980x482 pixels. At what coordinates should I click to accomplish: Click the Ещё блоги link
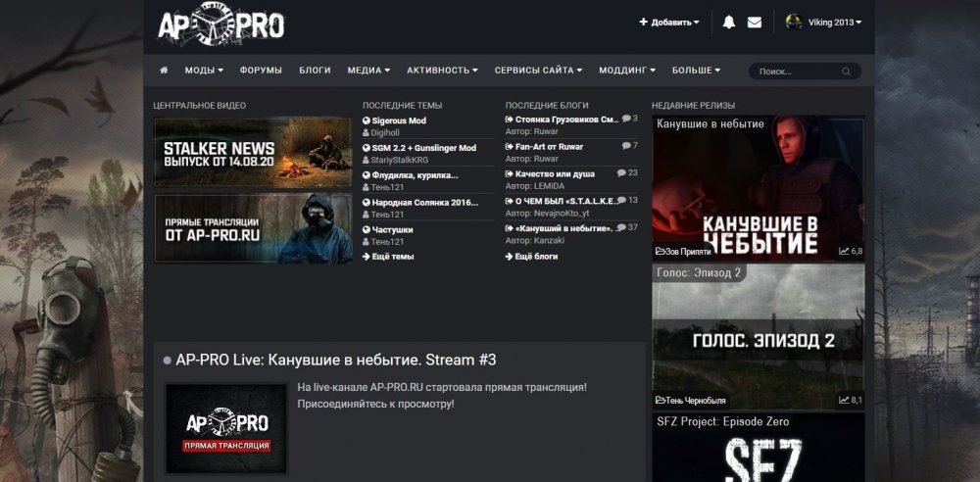coord(536,257)
